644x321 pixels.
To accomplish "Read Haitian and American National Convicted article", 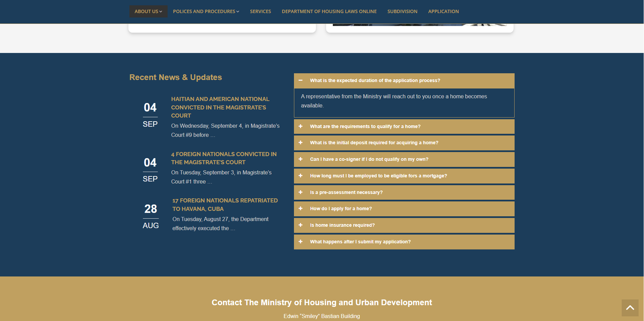I will (220, 107).
